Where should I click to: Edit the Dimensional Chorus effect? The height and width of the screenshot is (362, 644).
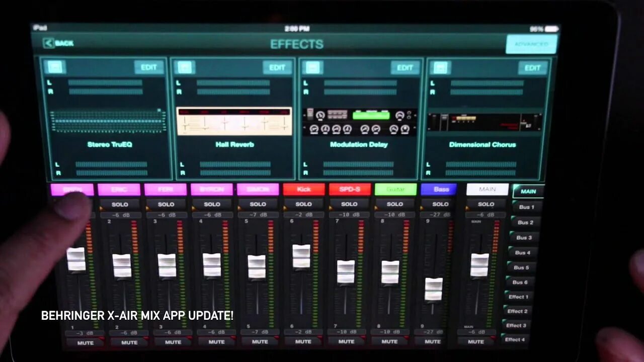[532, 68]
